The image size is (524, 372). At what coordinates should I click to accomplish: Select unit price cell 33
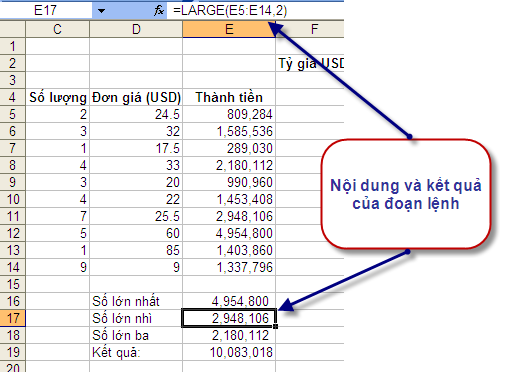[x=136, y=165]
